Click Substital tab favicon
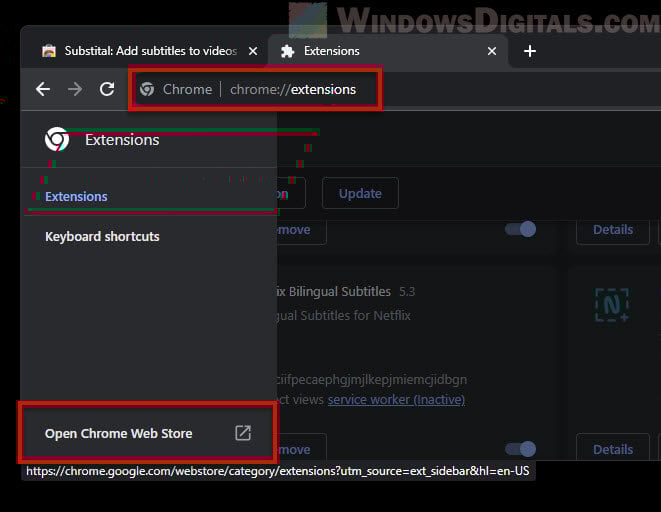The height and width of the screenshot is (512, 661). coord(49,51)
